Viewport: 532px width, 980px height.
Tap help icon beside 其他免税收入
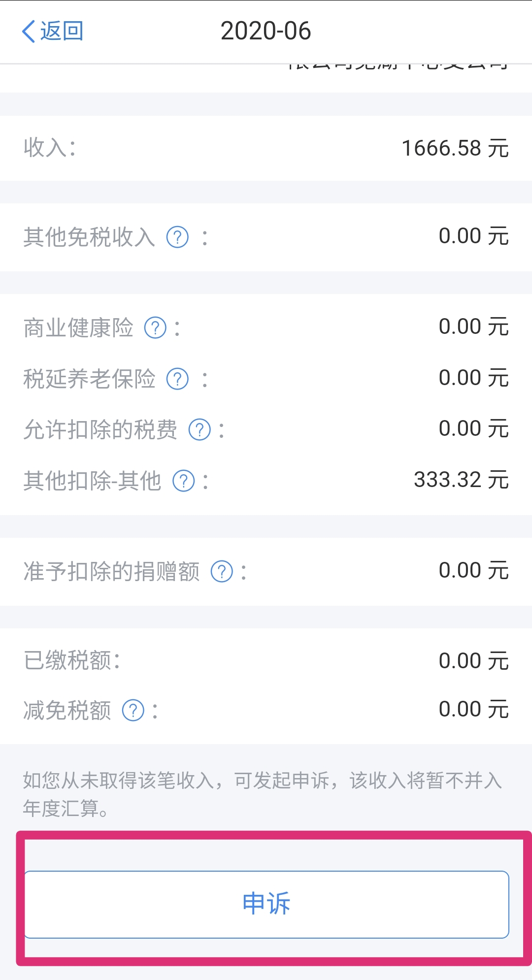(x=177, y=237)
